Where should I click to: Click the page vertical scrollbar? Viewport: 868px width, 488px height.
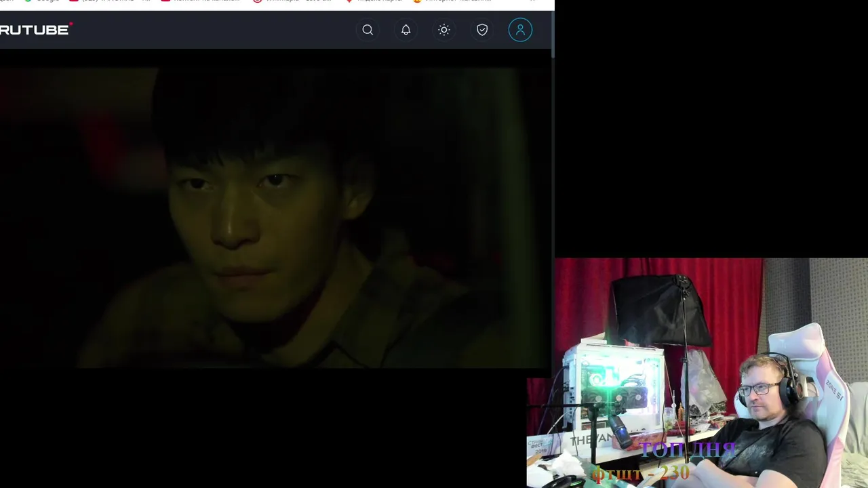[x=553, y=34]
